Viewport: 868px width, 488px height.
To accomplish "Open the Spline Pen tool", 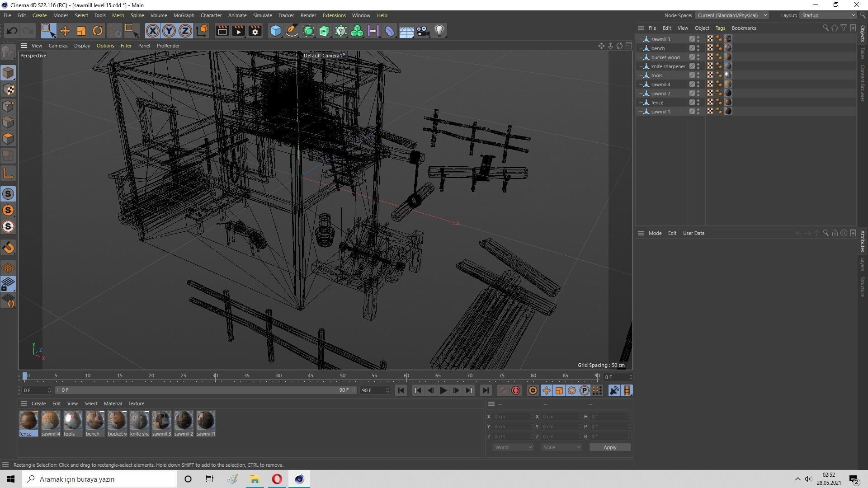I will (292, 31).
